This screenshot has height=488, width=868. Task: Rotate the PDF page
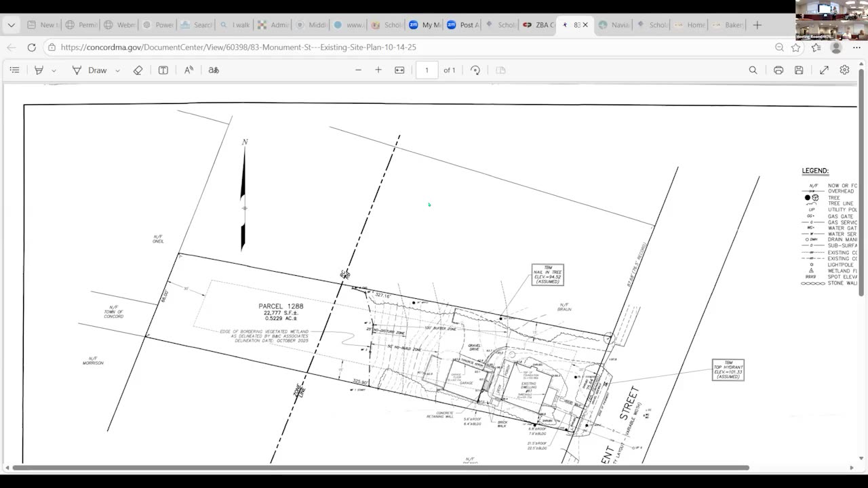pyautogui.click(x=475, y=70)
